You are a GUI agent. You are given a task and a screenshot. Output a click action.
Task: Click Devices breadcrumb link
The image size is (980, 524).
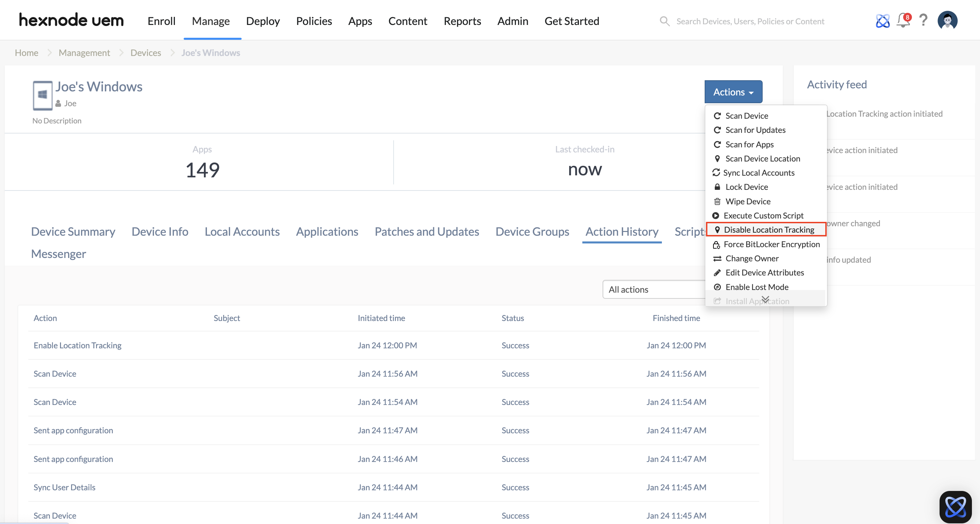click(146, 53)
